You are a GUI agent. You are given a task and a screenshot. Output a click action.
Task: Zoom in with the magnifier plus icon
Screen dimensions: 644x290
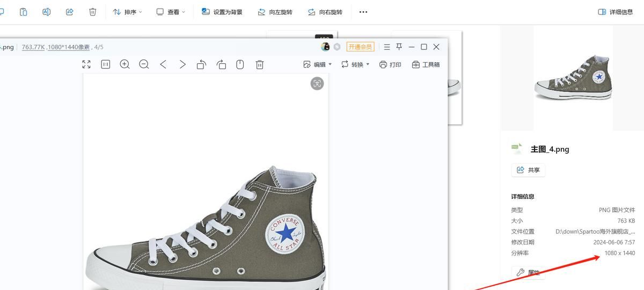click(125, 64)
